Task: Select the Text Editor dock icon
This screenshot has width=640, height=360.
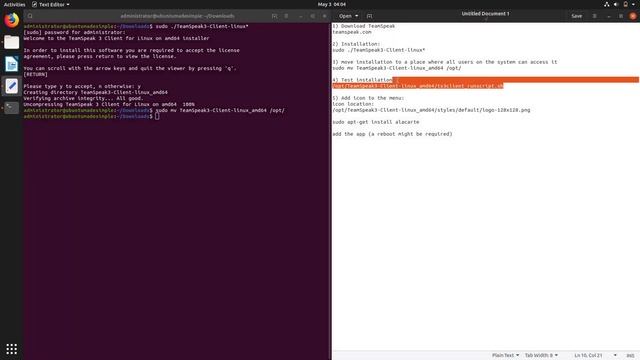Action: 11,86
